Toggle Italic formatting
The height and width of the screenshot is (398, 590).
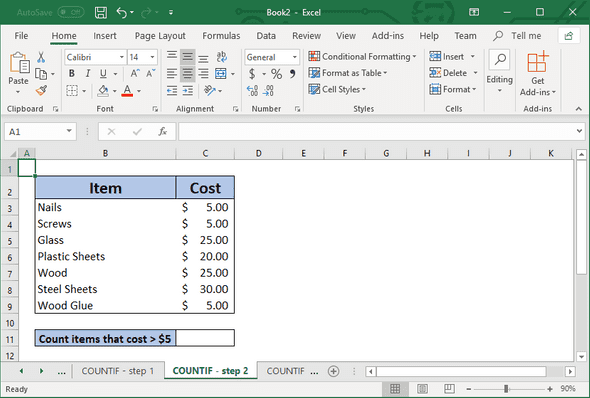pos(87,73)
